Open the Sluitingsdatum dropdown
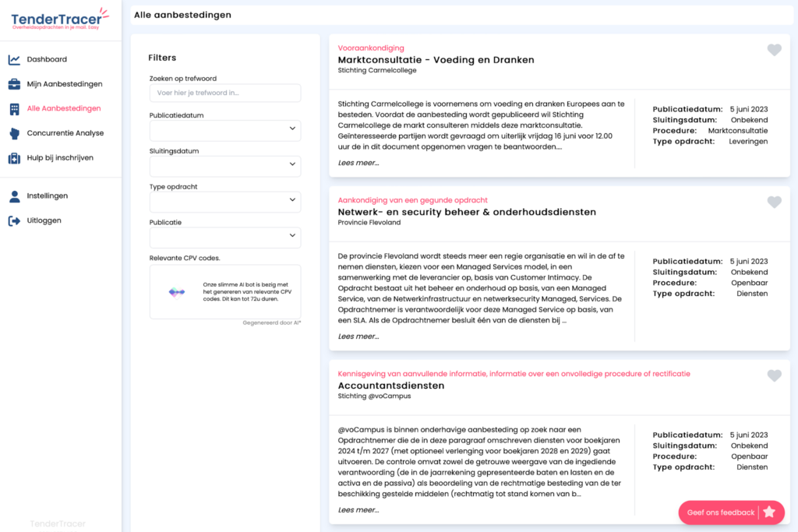798x532 pixels. coord(225,166)
